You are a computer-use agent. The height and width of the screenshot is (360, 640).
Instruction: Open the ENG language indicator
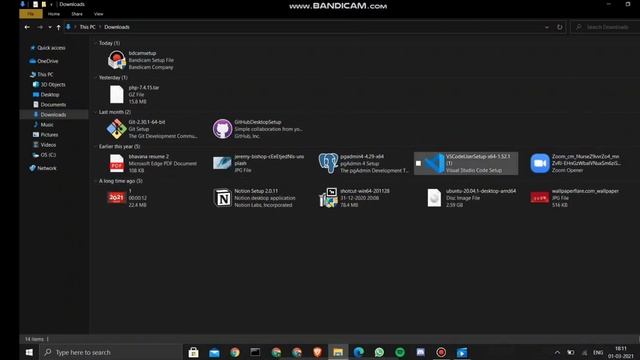[x=598, y=353]
